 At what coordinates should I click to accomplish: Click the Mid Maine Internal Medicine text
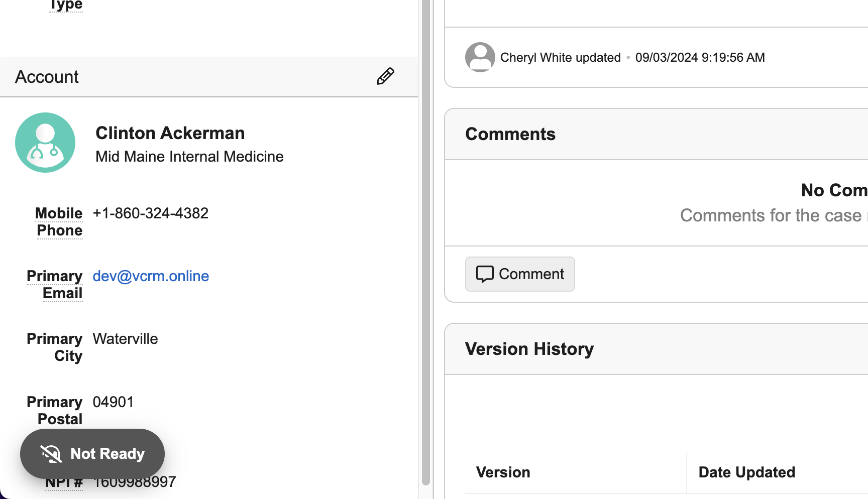pyautogui.click(x=189, y=157)
